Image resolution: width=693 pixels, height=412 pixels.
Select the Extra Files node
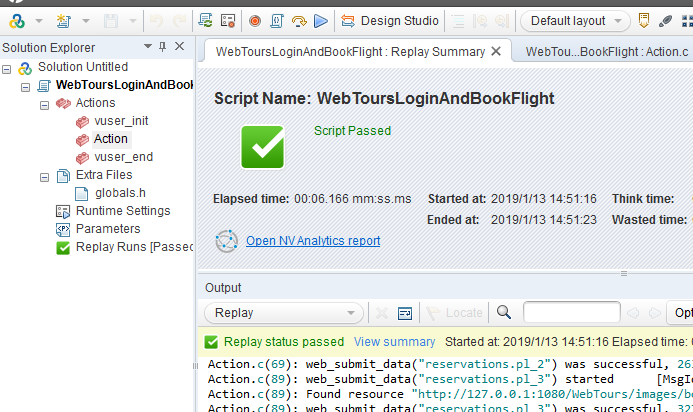point(104,175)
